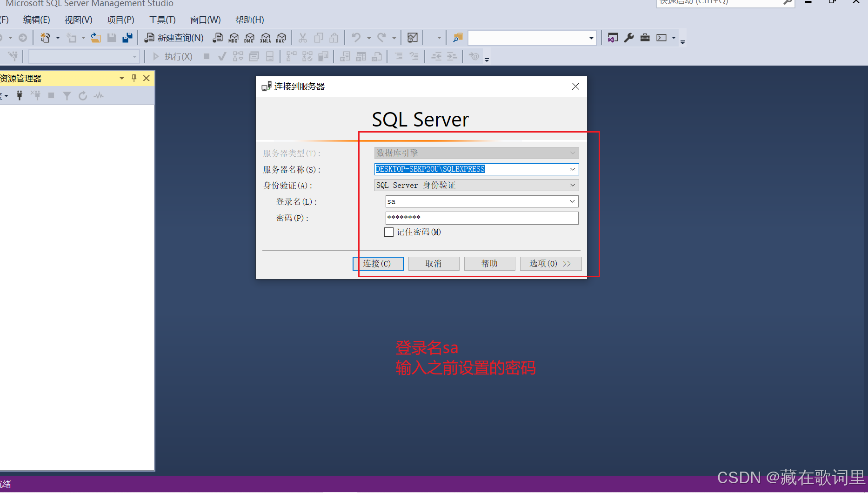Open the Edit (编辑) menu

coord(36,20)
